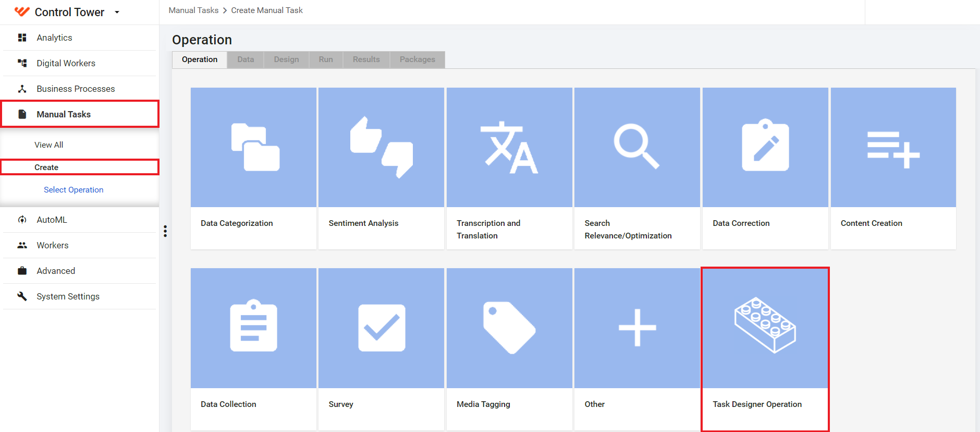
Task: Click the AutoML icon
Action: click(x=22, y=220)
